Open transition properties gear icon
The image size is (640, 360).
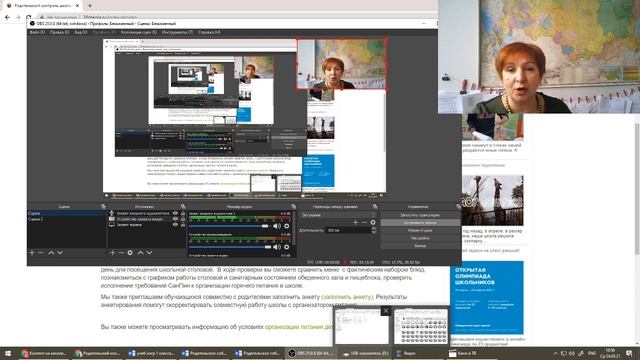(373, 222)
